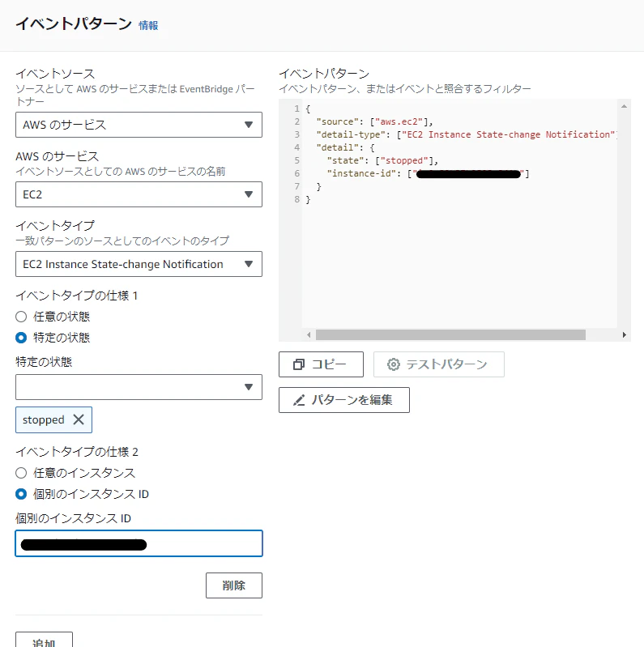Click line number 4 in the code gutter

coord(296,147)
